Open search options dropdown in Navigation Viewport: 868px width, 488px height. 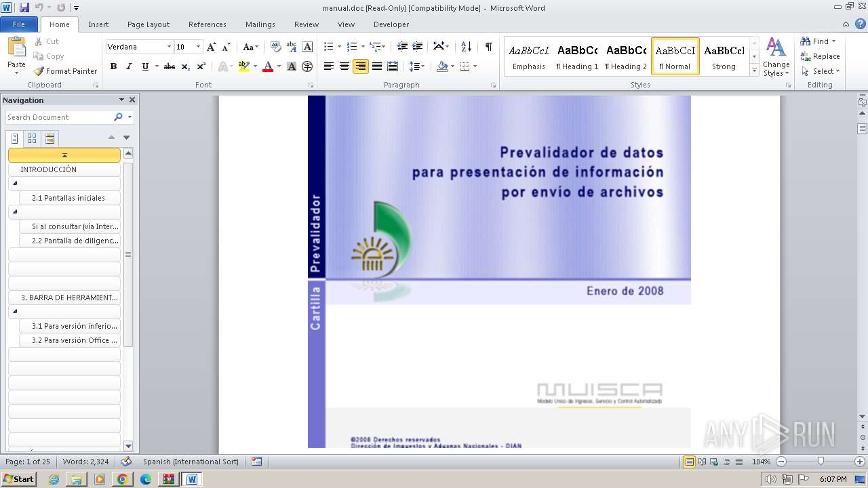(130, 117)
